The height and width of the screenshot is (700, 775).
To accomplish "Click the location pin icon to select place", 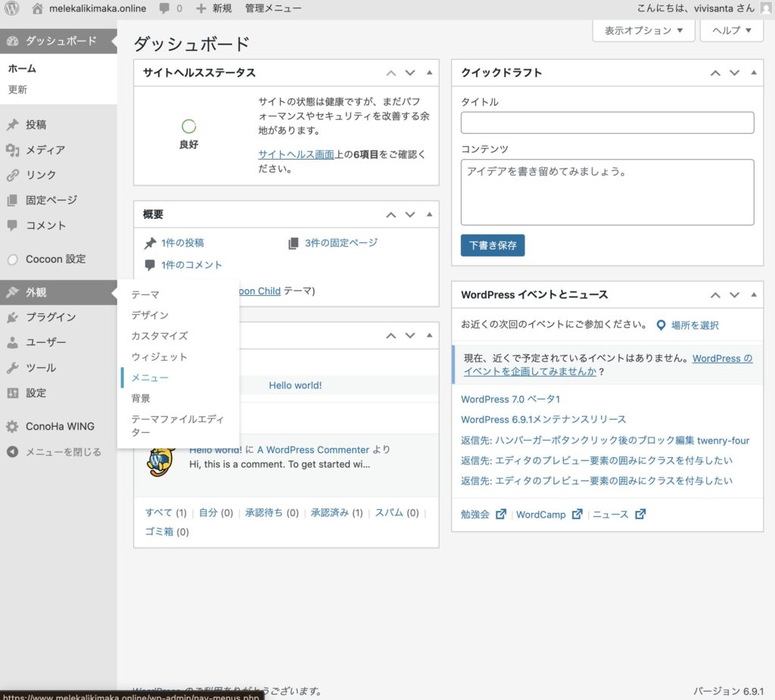I will [661, 325].
